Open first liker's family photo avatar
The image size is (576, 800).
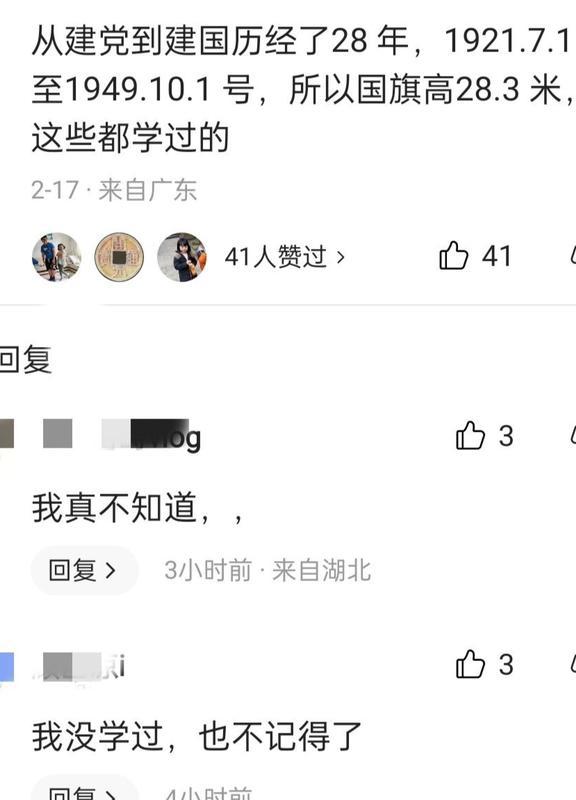coord(57,257)
